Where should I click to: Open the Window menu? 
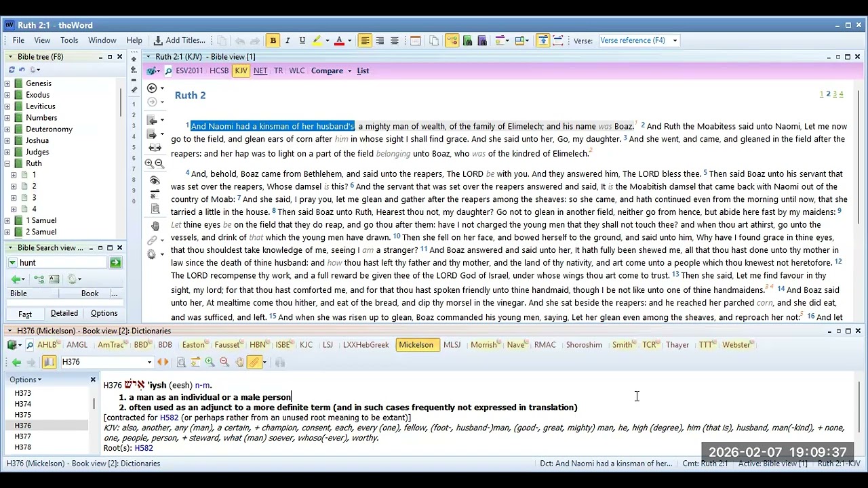[102, 41]
